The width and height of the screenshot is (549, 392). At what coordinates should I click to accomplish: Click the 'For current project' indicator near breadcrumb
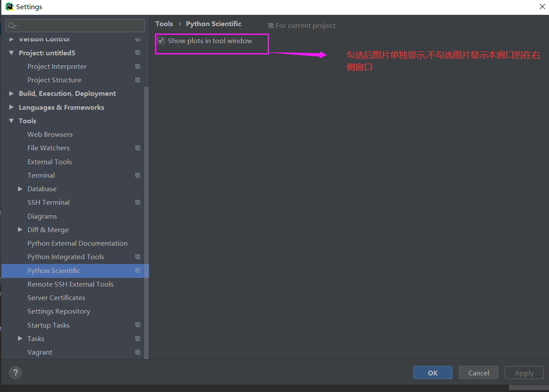[302, 25]
